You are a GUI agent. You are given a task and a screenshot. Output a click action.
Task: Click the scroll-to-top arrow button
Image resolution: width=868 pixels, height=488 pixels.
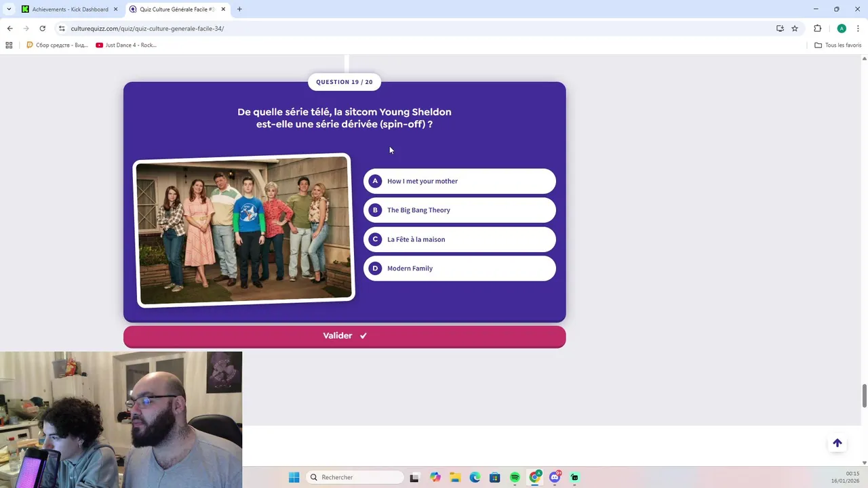837,443
